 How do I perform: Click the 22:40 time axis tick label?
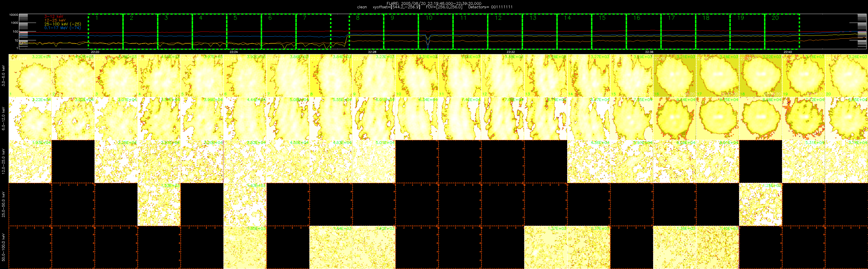point(788,52)
